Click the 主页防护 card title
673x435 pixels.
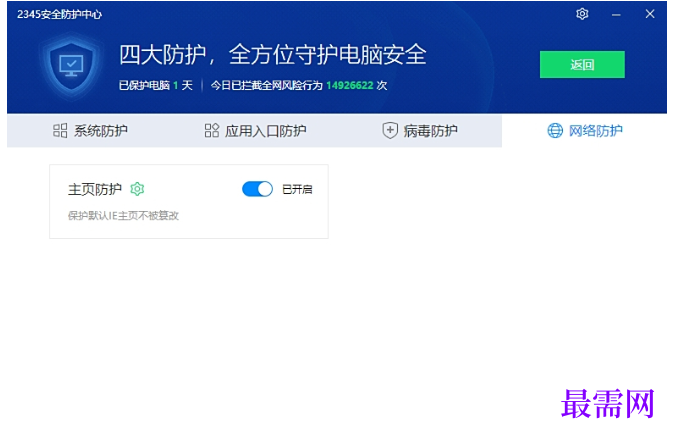(x=95, y=189)
